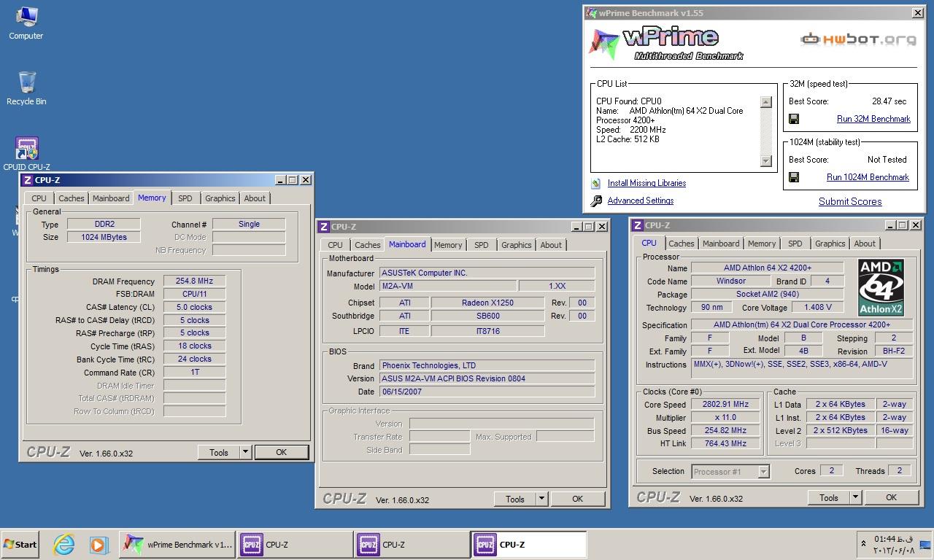This screenshot has width=934, height=560.
Task: Switch to the third CPU-Z taskbar button
Action: pos(529,544)
